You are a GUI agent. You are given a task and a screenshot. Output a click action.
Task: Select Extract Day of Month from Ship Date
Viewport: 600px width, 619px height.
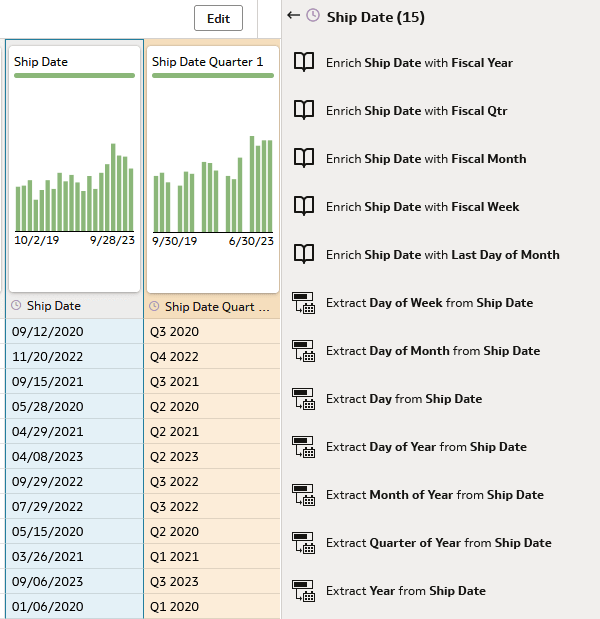[x=433, y=351]
